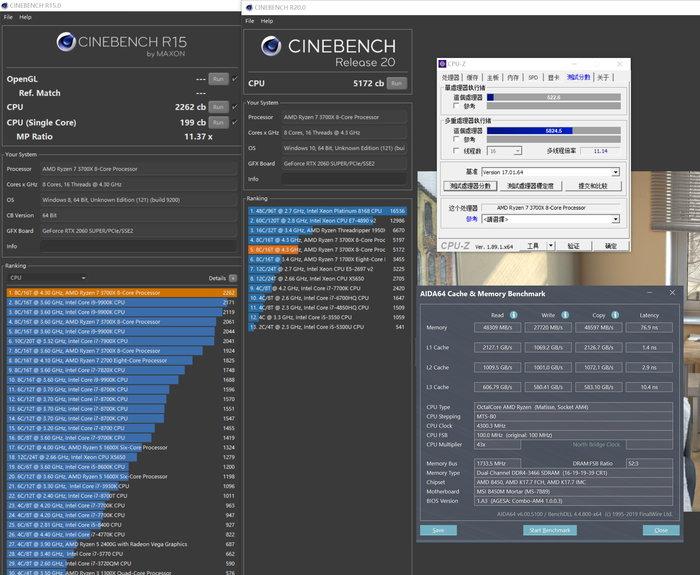Click the info icon next to Read in AIDA64

click(513, 315)
